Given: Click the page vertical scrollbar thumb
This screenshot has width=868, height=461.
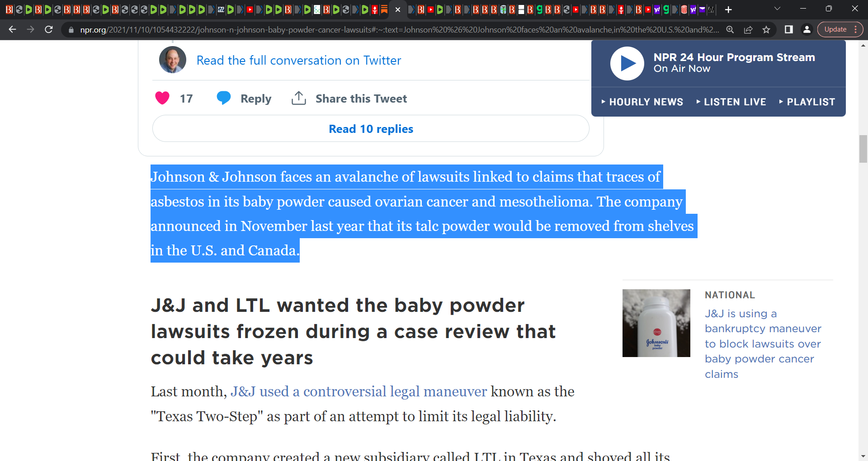Looking at the screenshot, I should point(863,149).
